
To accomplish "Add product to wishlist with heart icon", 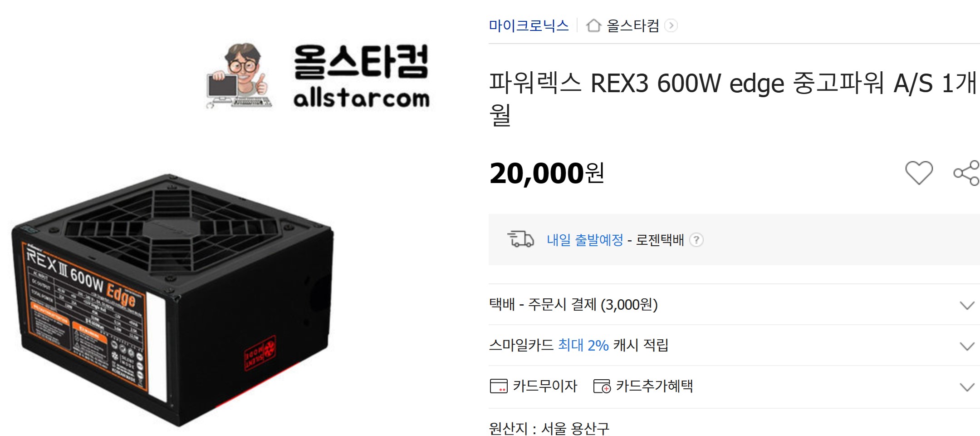I will (x=919, y=173).
